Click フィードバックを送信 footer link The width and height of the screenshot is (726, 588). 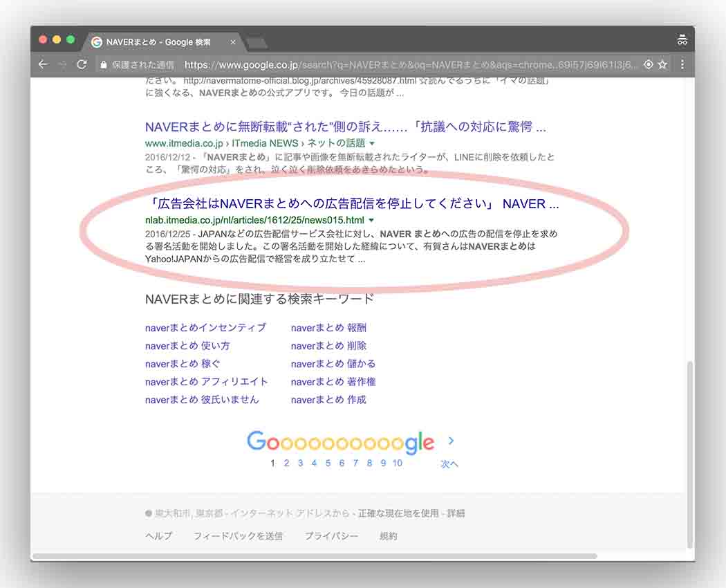pos(238,536)
